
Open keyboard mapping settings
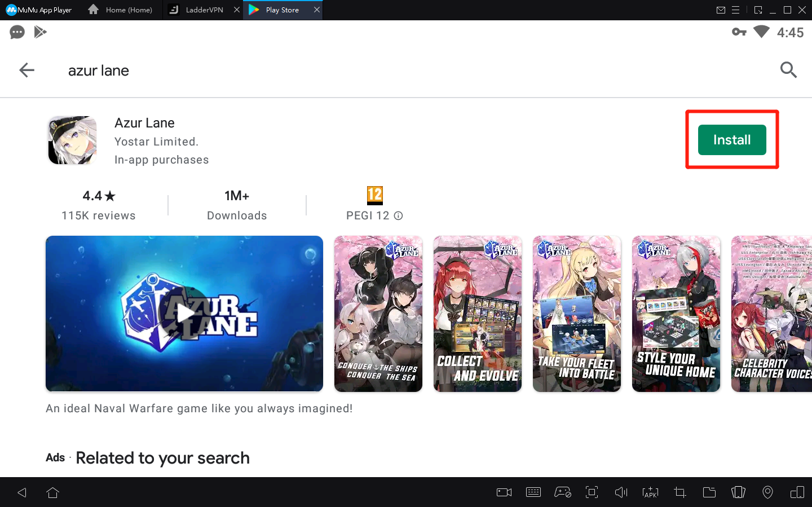click(x=533, y=492)
